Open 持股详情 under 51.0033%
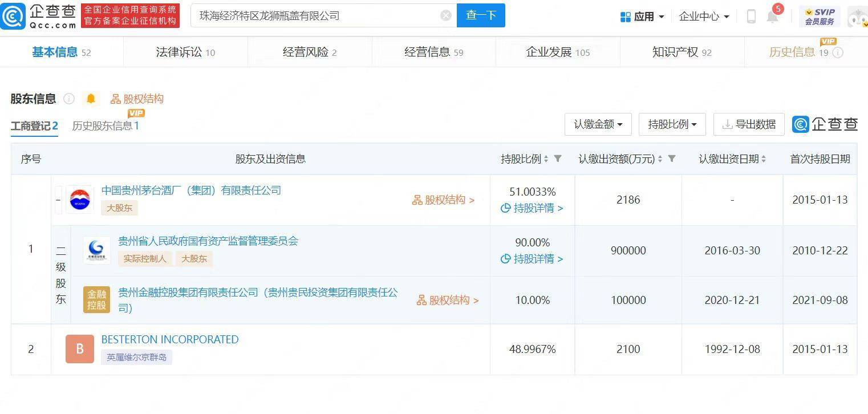 click(x=532, y=208)
